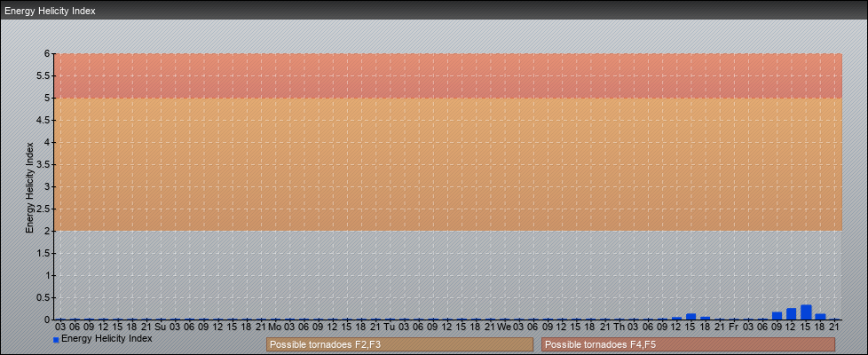Click the y-axis value 3.5
This screenshot has height=355, width=868.
click(43, 164)
